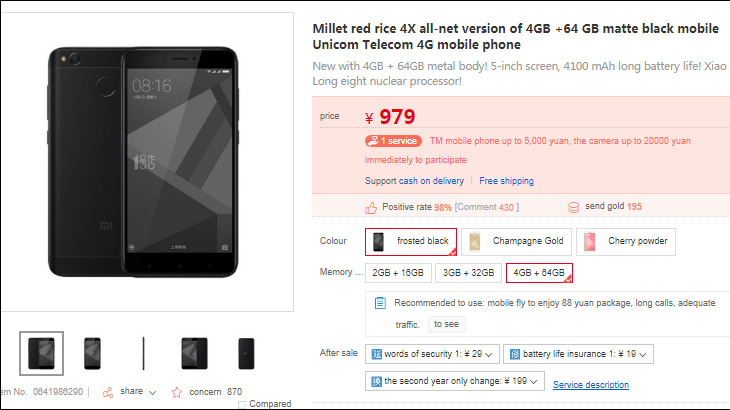Click the share icon below the thumbnails
Viewport: 730px width, 410px height.
click(108, 392)
